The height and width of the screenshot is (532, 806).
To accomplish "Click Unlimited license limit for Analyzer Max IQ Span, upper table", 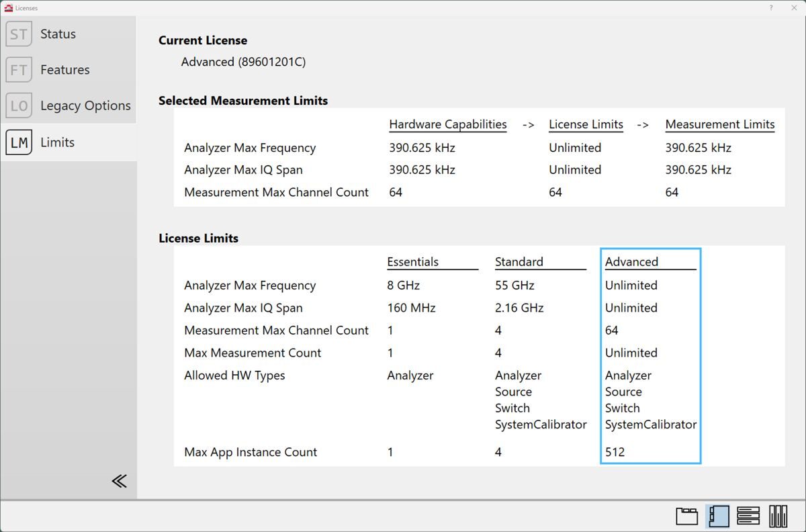I will pyautogui.click(x=575, y=170).
